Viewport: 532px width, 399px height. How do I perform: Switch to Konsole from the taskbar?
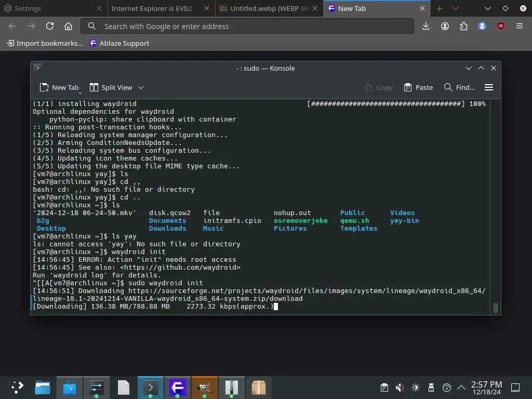point(151,387)
